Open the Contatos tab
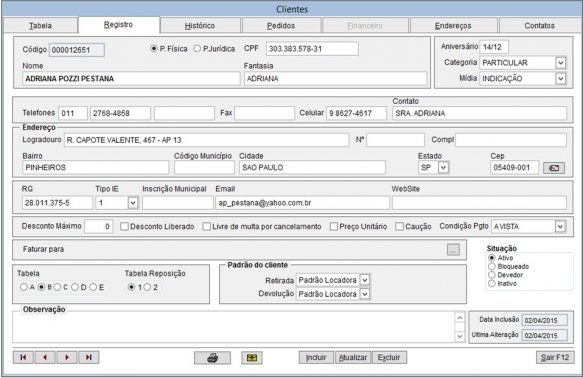The image size is (583, 378). click(x=539, y=26)
